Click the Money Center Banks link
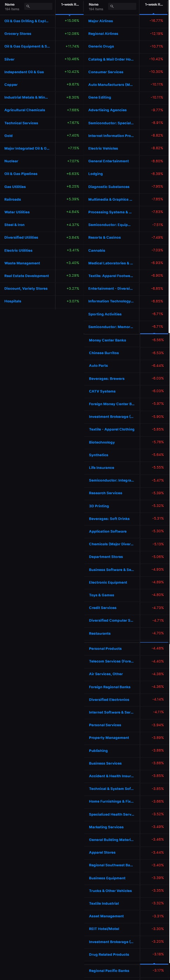Image resolution: width=170 pixels, height=980 pixels. [x=107, y=340]
